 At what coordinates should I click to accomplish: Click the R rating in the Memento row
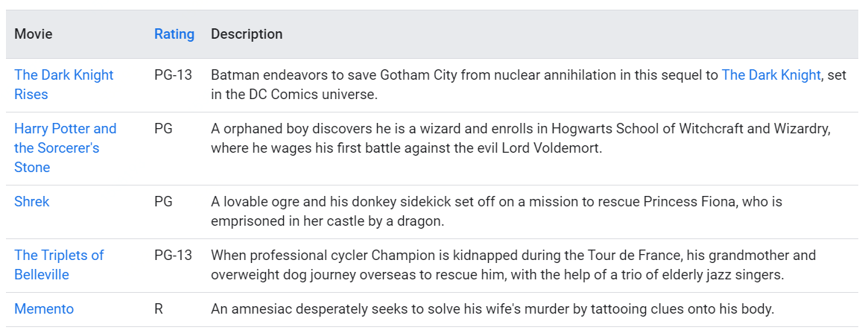tap(159, 308)
